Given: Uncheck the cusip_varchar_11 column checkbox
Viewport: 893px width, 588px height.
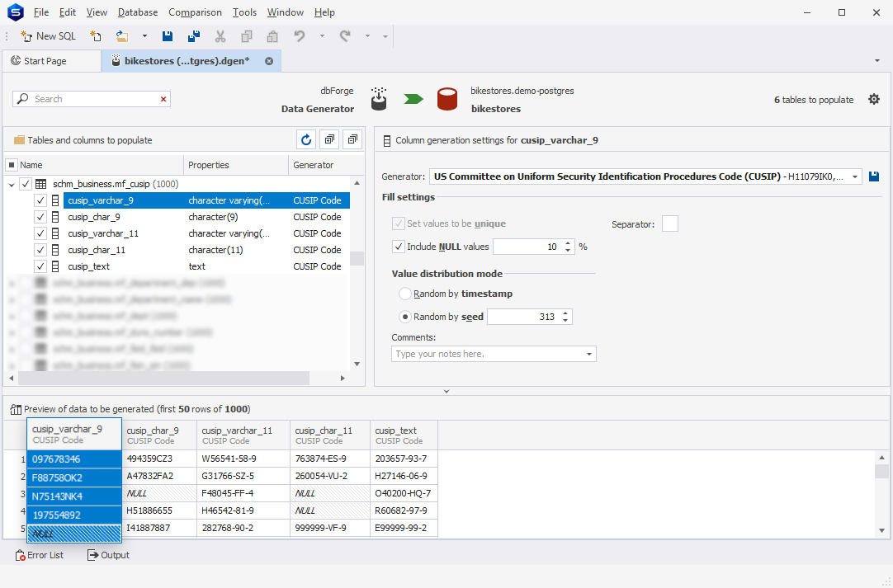Looking at the screenshot, I should tap(40, 233).
